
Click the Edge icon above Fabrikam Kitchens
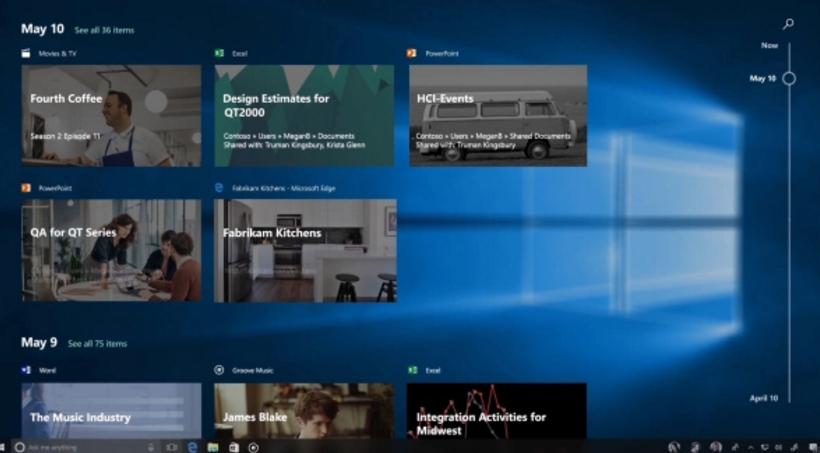point(220,188)
